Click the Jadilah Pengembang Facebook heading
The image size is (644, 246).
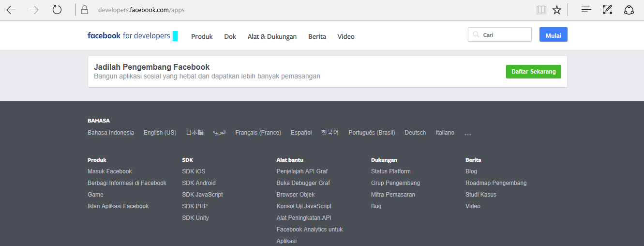151,67
